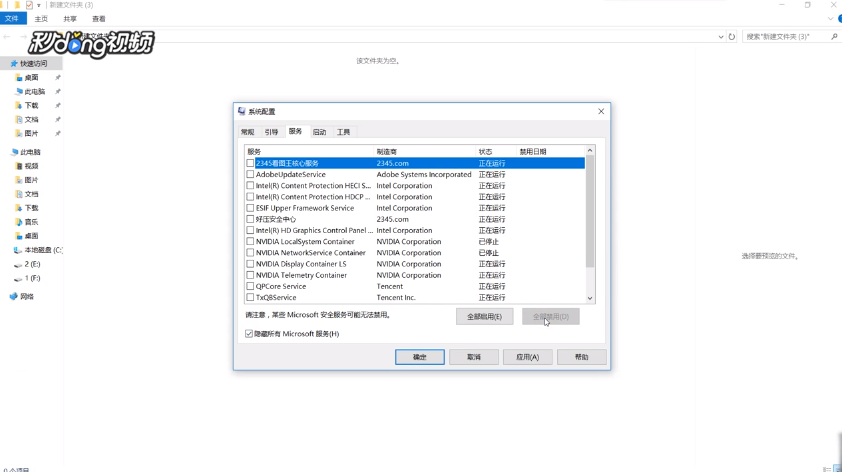Switch to the 启动 tab
Screen dimensions: 842x472
pyautogui.click(x=320, y=132)
